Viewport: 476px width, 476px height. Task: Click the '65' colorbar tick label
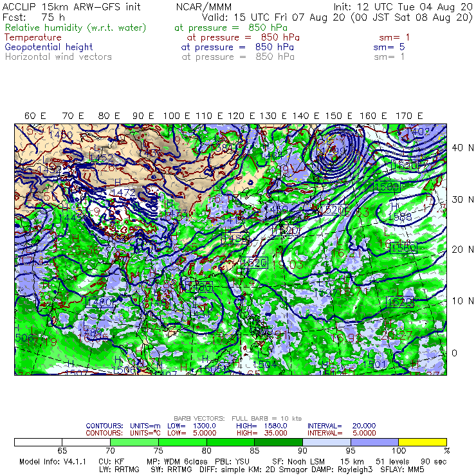pos(62,451)
